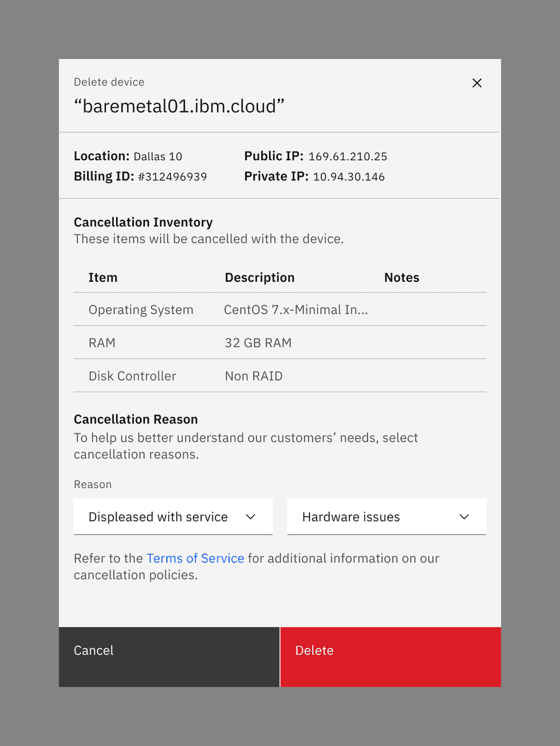Image resolution: width=560 pixels, height=746 pixels.
Task: Click the red Delete button
Action: click(x=390, y=656)
